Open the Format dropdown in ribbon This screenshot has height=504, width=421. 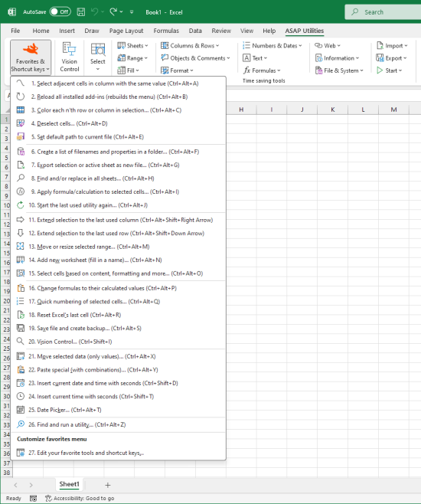[177, 70]
